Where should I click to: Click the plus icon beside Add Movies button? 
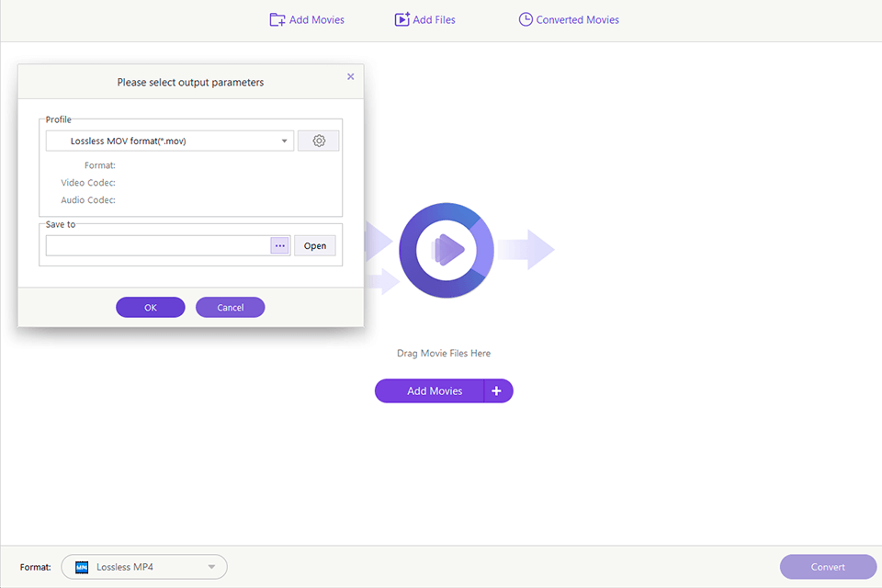pos(497,390)
